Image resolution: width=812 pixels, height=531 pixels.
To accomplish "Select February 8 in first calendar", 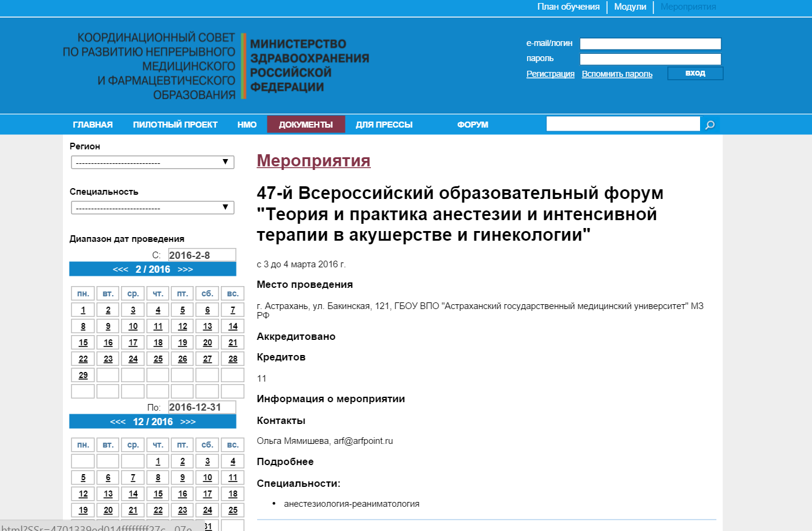I will 83,327.
